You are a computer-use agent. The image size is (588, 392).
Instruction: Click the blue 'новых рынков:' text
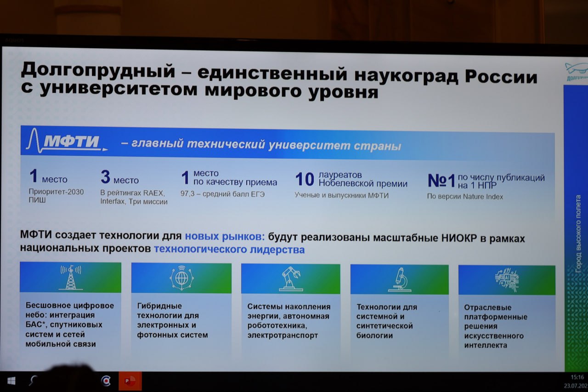(x=225, y=237)
